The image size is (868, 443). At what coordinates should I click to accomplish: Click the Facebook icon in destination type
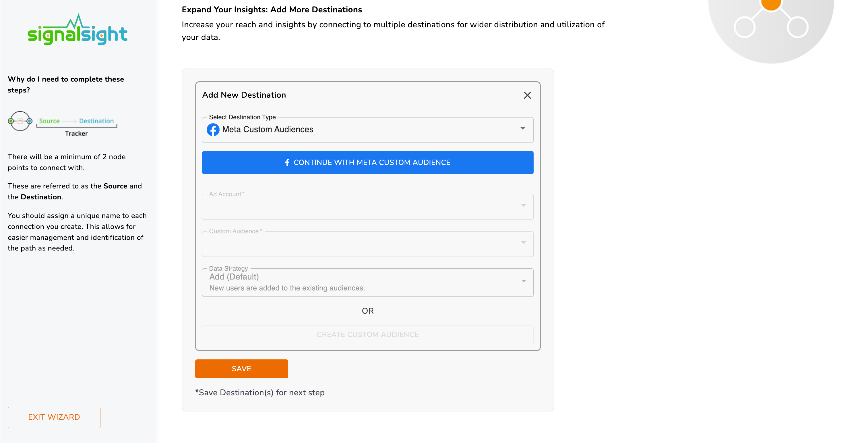(x=213, y=130)
